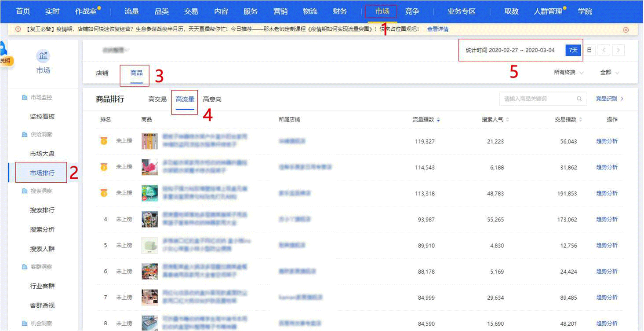Open the 所有终端 dropdown
Image resolution: width=644 pixels, height=331 pixels.
(x=568, y=73)
